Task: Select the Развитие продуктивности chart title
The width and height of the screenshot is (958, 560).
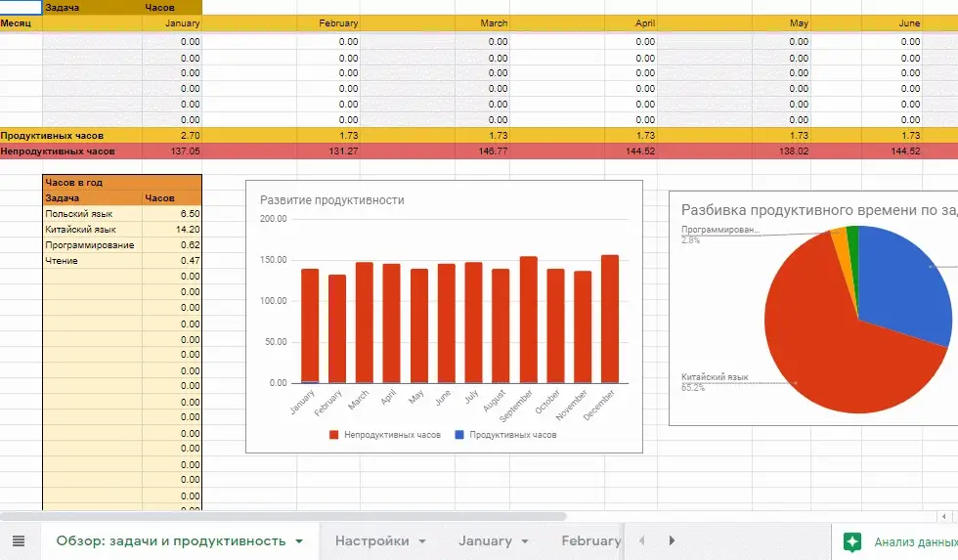Action: click(x=331, y=200)
